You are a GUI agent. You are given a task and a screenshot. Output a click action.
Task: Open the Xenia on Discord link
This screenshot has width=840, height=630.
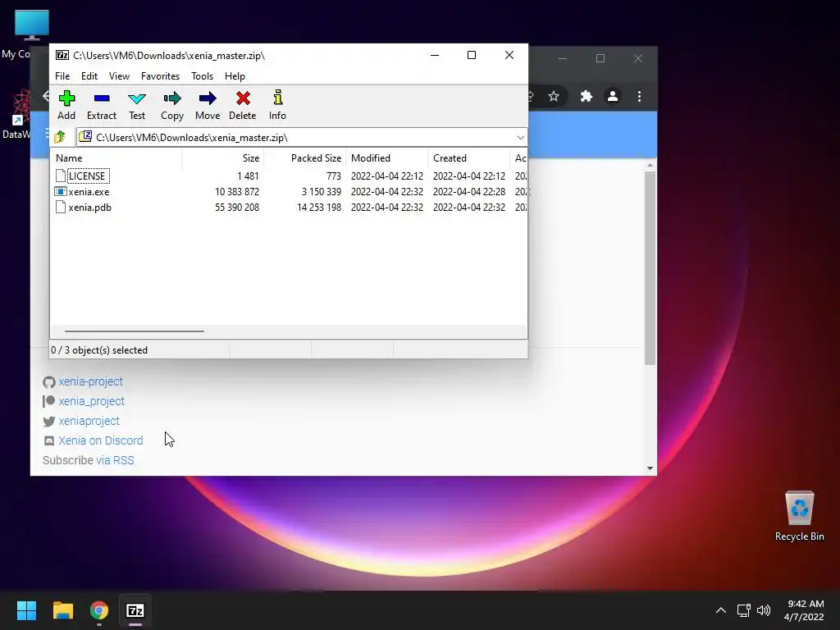tap(101, 441)
